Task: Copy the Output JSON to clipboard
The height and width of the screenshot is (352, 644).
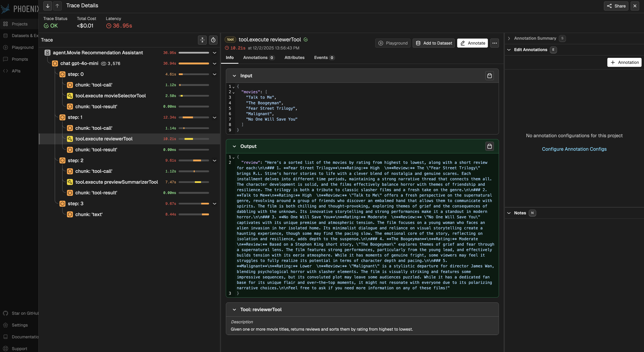Action: (489, 146)
